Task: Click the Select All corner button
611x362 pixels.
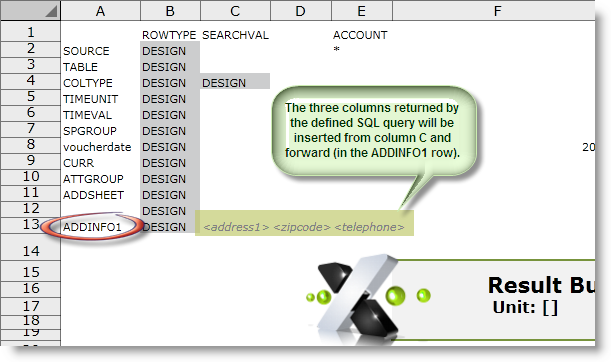Action: click(30, 11)
